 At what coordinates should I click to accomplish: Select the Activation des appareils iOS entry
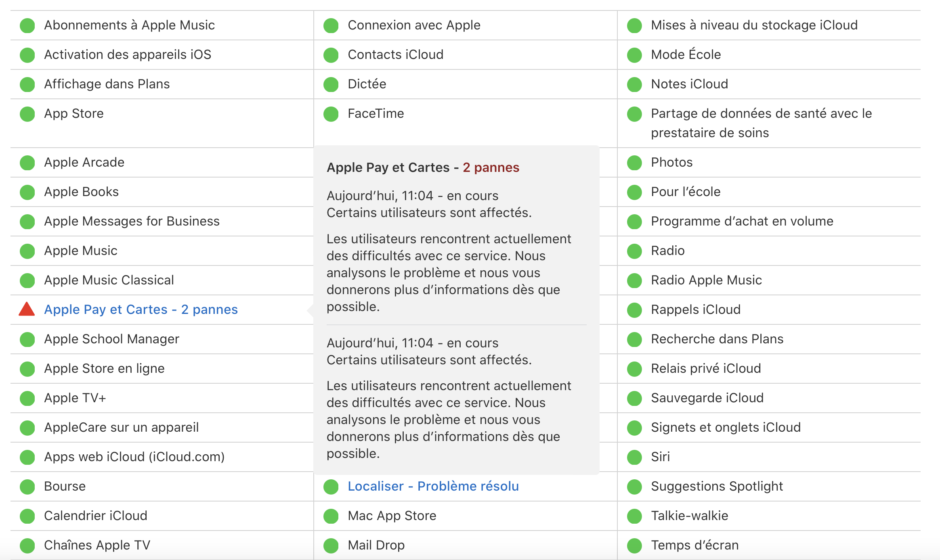(128, 54)
